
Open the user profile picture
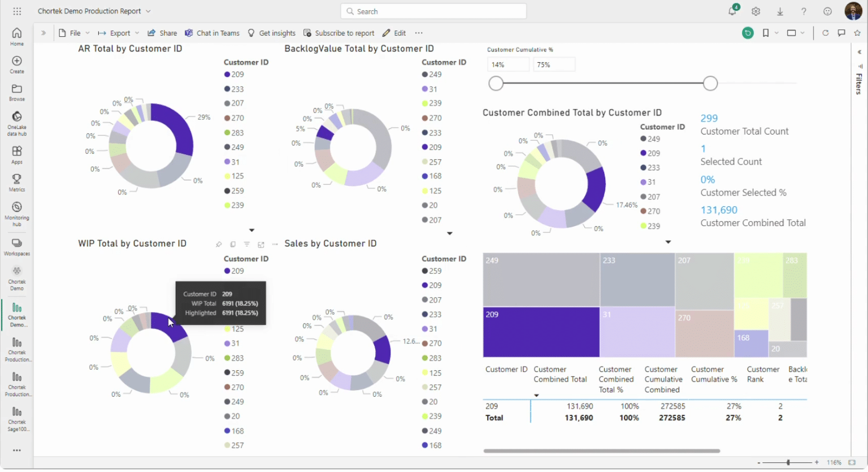coord(853,11)
